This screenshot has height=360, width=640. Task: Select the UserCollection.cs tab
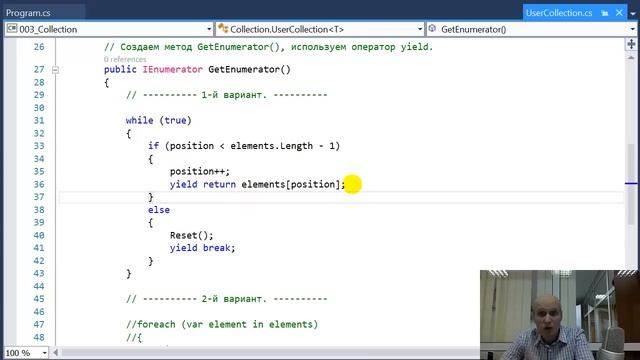point(558,13)
